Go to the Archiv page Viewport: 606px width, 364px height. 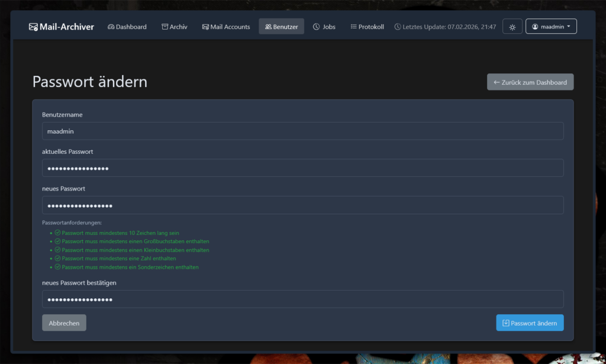(x=174, y=27)
